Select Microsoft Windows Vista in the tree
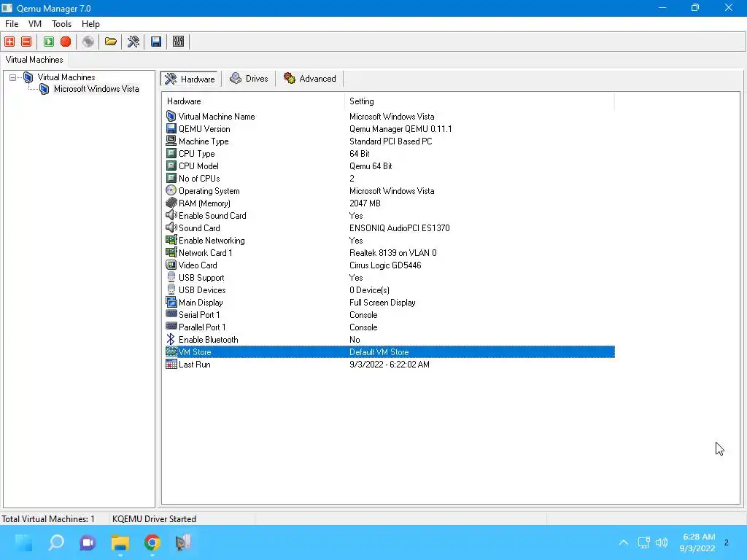Screen dimensions: 747x560 pyautogui.click(x=96, y=89)
